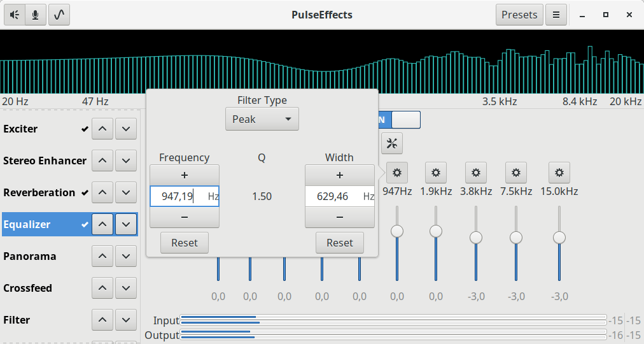This screenshot has height=344, width=644.
Task: Increase Frequency with plus button
Action: pos(185,175)
